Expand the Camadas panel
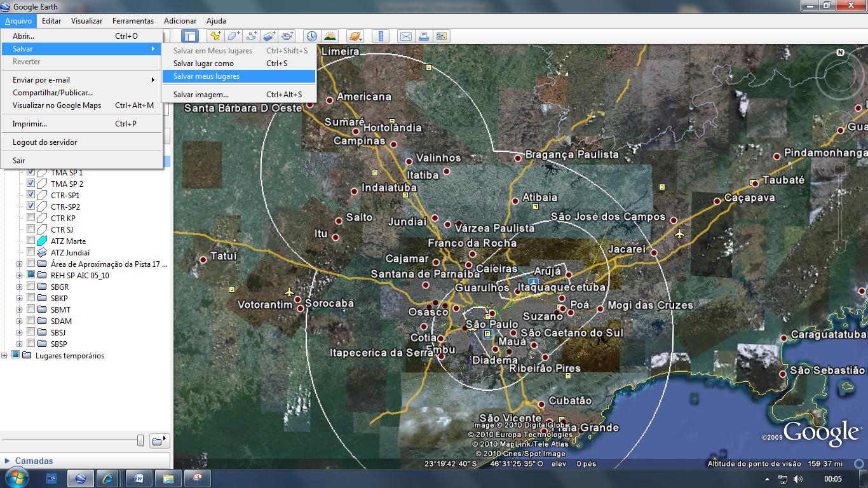 point(8,461)
